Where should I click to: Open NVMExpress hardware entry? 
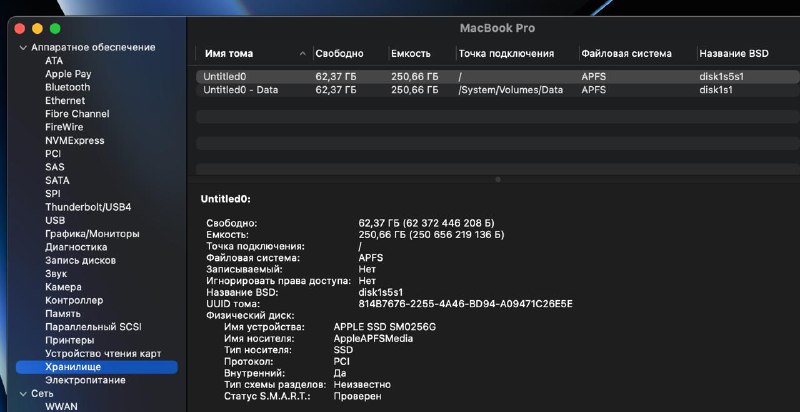pyautogui.click(x=74, y=140)
